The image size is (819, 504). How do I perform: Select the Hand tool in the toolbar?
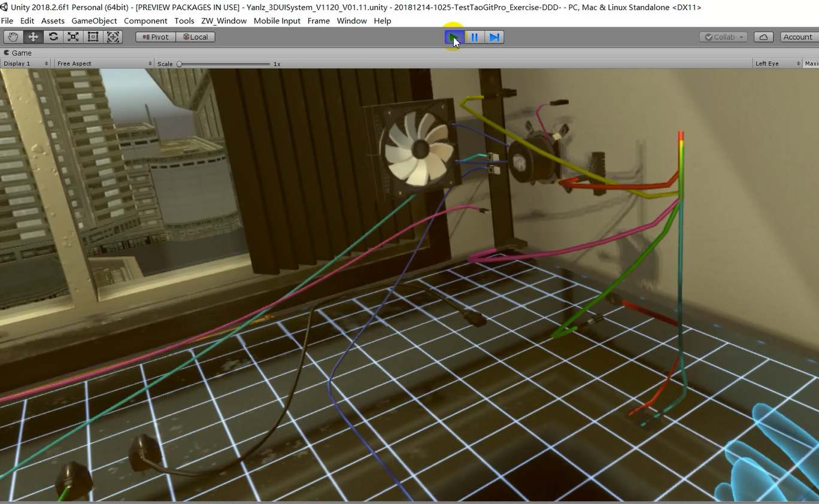click(x=13, y=37)
